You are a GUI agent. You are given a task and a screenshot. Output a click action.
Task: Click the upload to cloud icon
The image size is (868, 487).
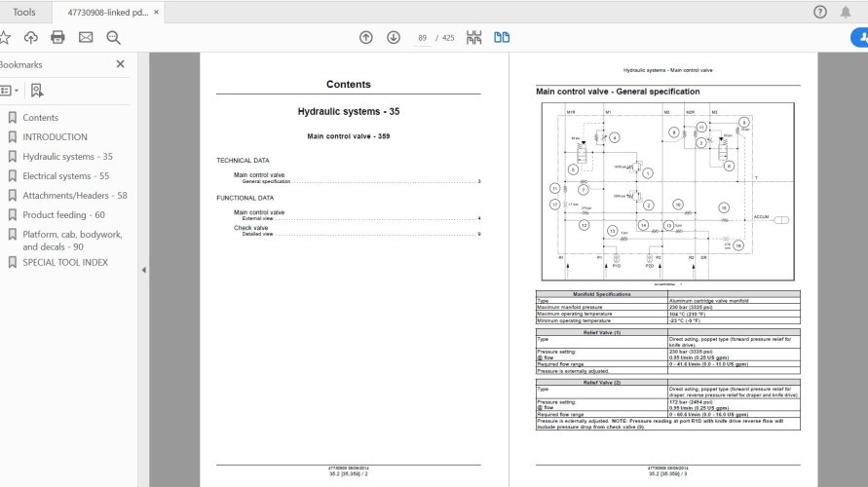31,38
